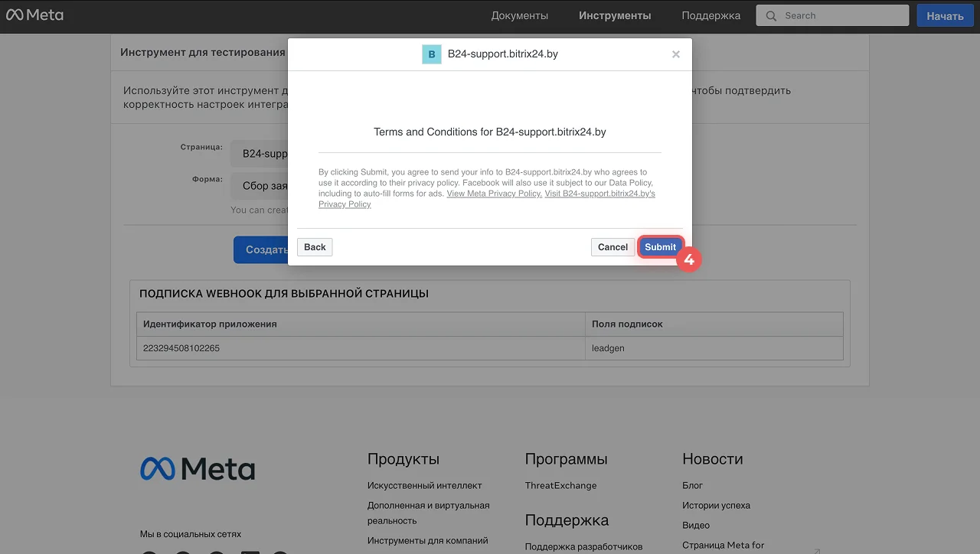The height and width of the screenshot is (554, 980).
Task: Go Back in the terms dialog
Action: coord(315,247)
